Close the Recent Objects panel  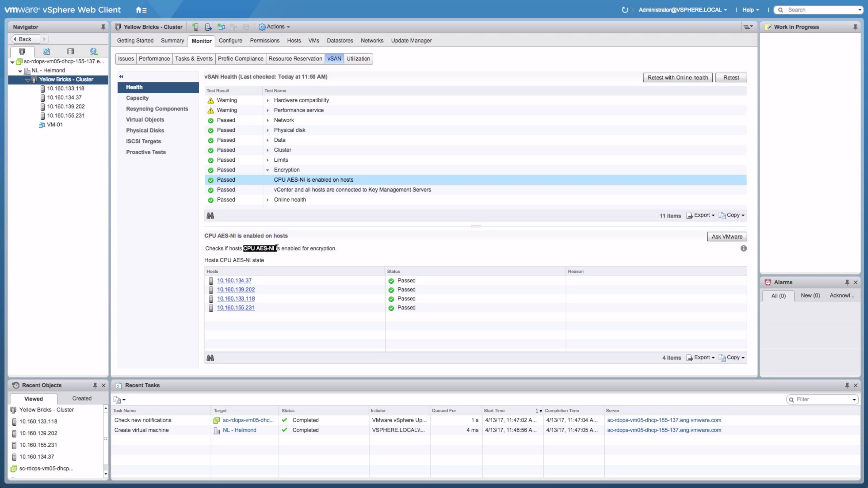coord(104,385)
